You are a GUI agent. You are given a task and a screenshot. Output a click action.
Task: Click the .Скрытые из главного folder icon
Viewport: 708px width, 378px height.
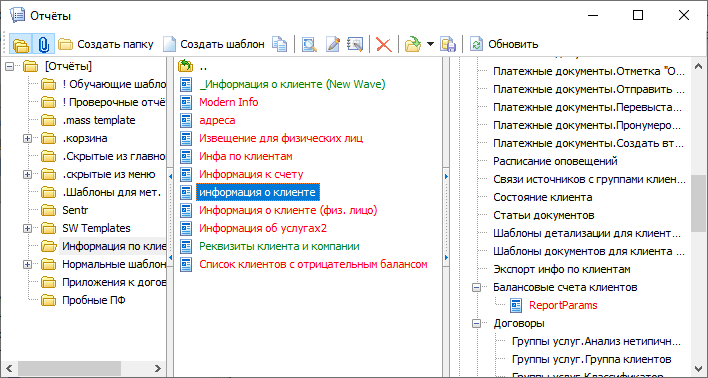point(48,157)
